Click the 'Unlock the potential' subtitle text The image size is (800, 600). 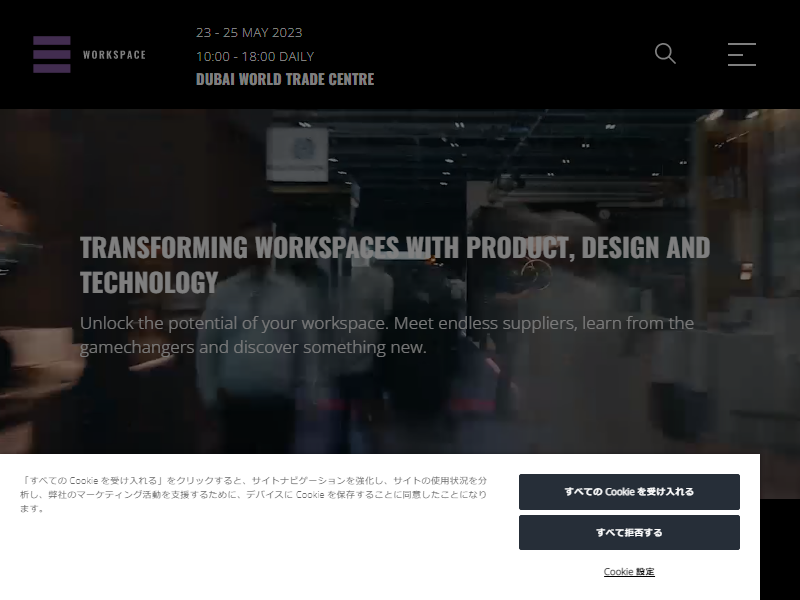coord(387,335)
